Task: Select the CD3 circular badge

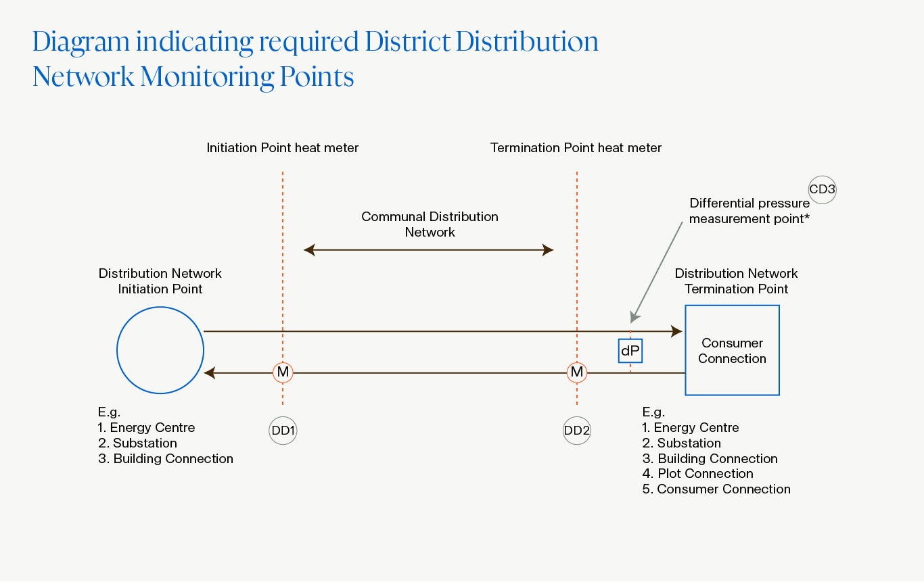Action: pos(823,190)
